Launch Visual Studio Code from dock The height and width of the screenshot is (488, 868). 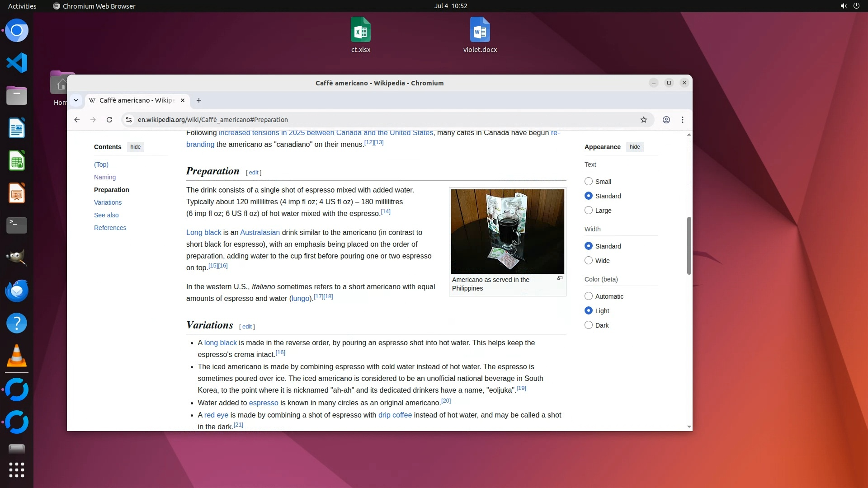click(17, 63)
